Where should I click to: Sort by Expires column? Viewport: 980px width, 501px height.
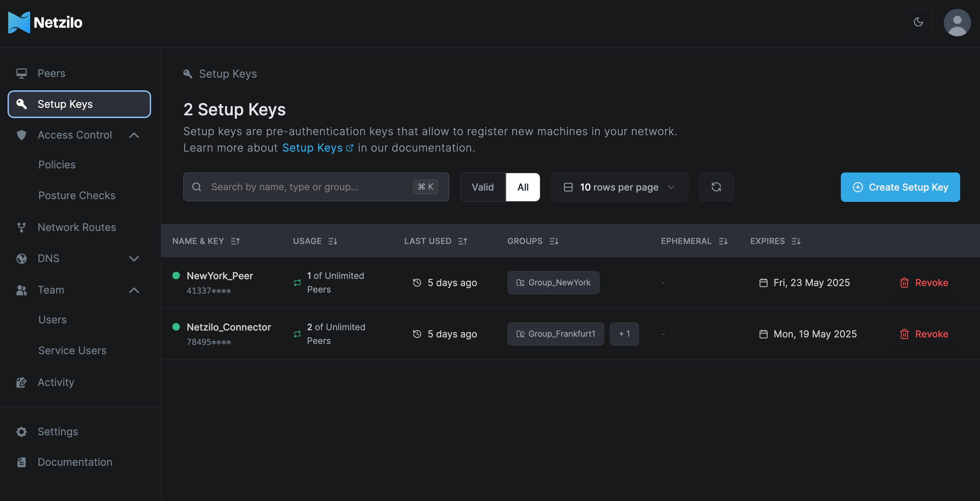(775, 241)
